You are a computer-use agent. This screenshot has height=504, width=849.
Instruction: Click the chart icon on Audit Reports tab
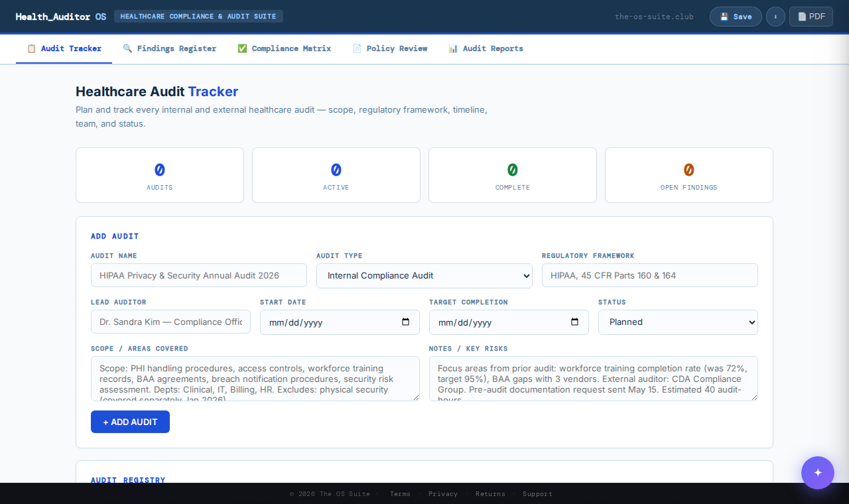pos(453,48)
